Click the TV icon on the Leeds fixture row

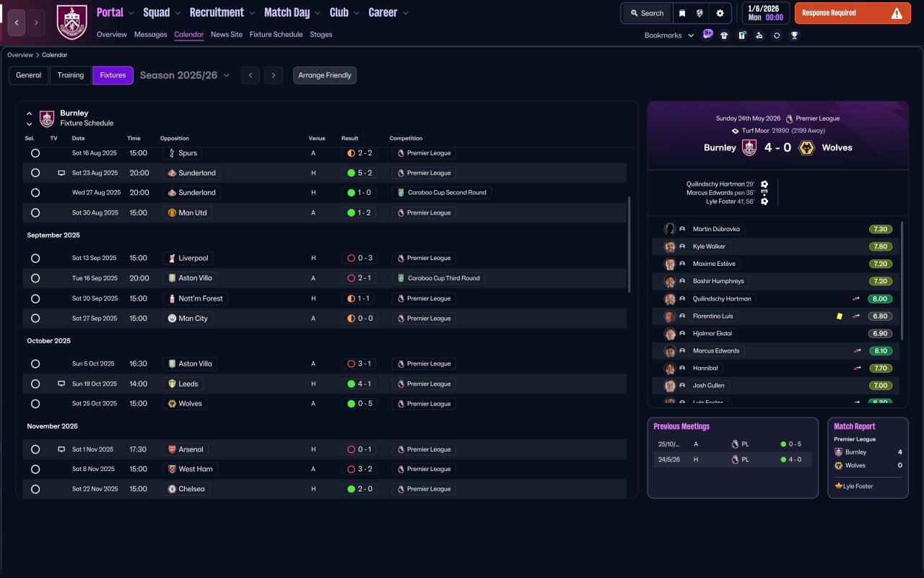tap(61, 384)
